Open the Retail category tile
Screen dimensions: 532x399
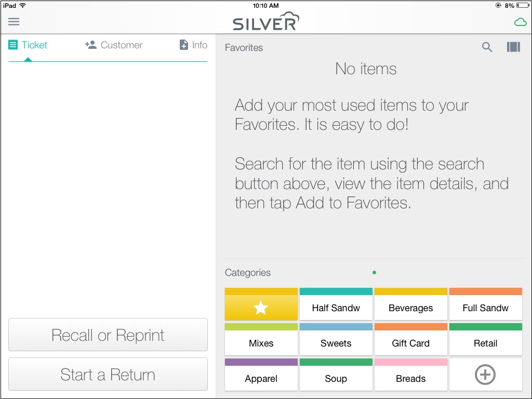pyautogui.click(x=486, y=339)
